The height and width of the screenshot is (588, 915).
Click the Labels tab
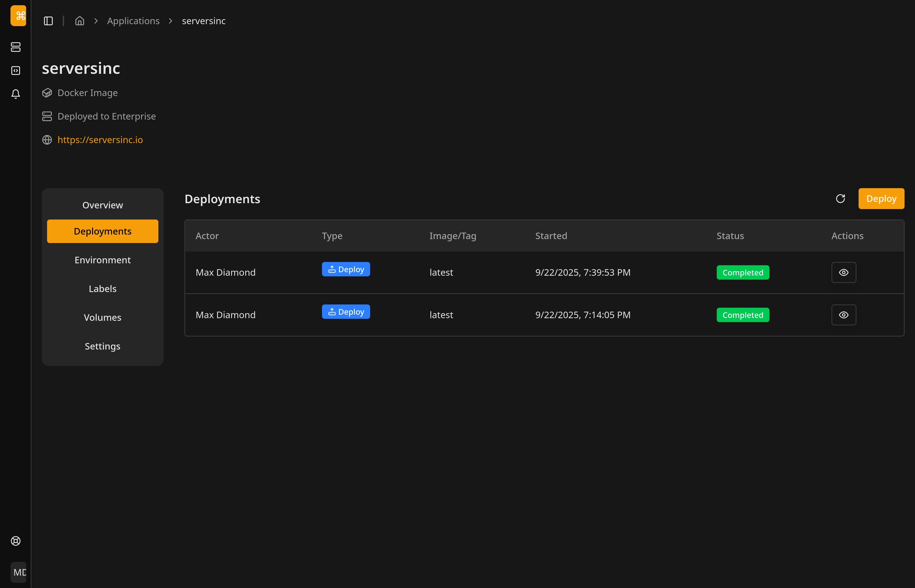point(102,289)
